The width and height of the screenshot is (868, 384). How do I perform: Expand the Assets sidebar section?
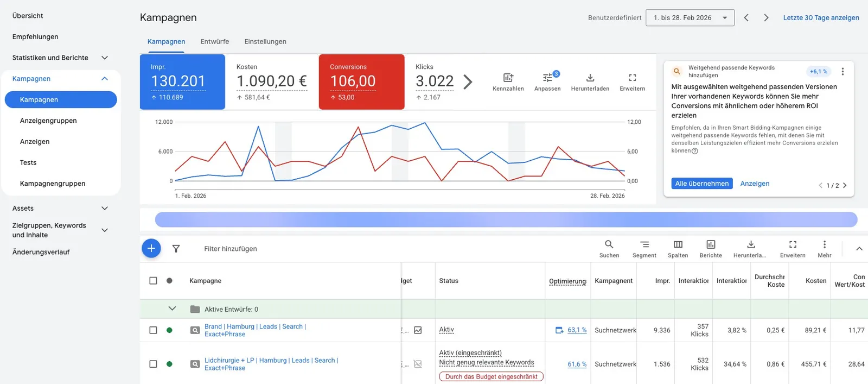pos(105,209)
